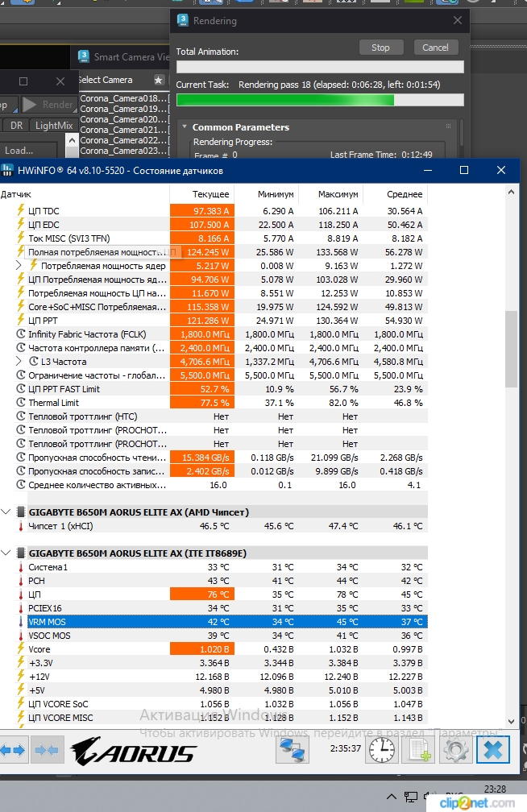Click the Smart Camera View 3ds Max icon
Viewport: 527px width, 812px height.
click(84, 56)
